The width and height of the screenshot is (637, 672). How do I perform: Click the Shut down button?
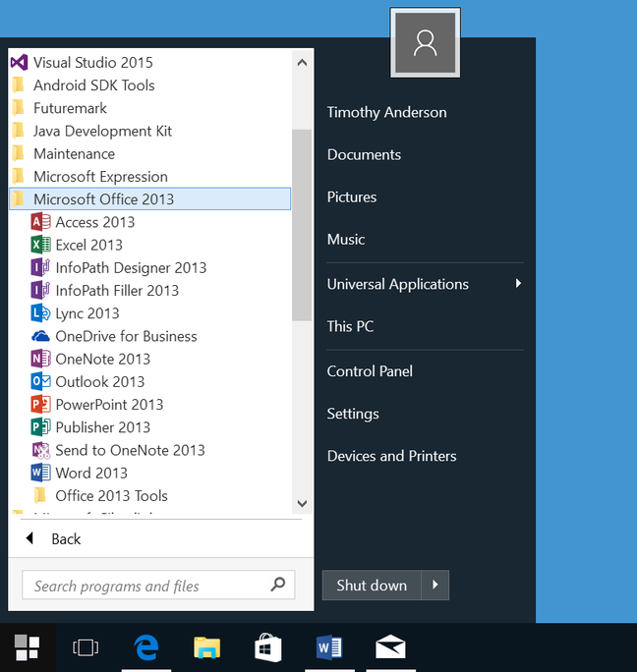click(x=372, y=585)
